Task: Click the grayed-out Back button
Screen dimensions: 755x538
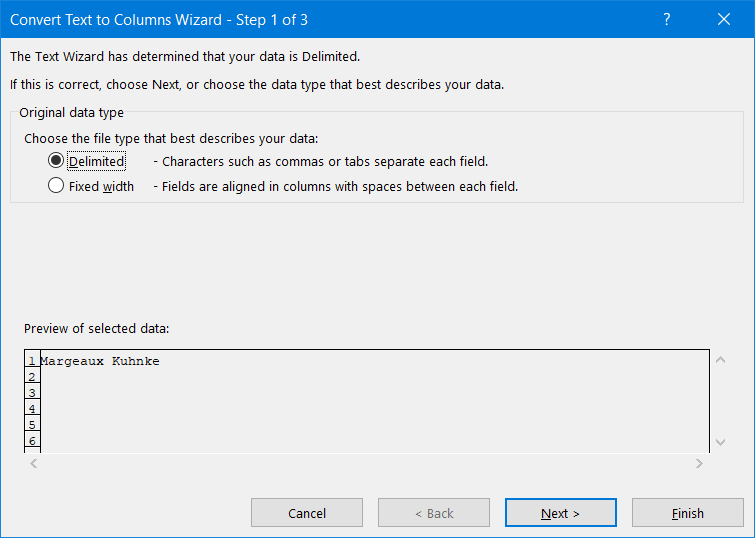Action: (434, 513)
